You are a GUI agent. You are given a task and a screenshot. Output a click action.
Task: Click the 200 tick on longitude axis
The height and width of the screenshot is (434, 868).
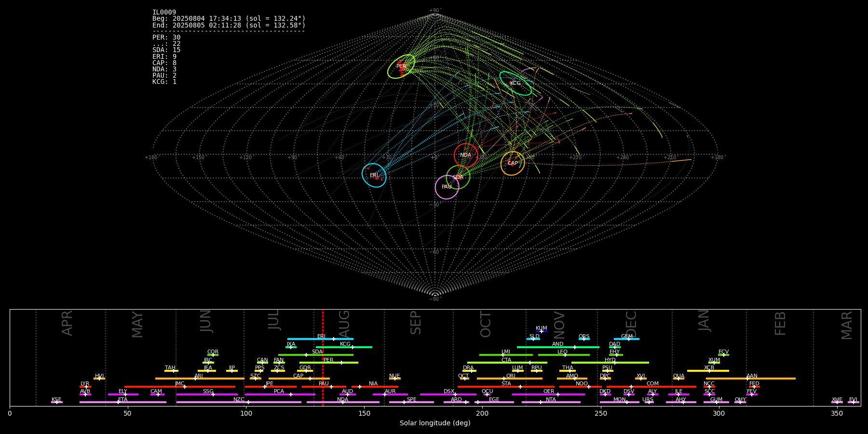[482, 414]
